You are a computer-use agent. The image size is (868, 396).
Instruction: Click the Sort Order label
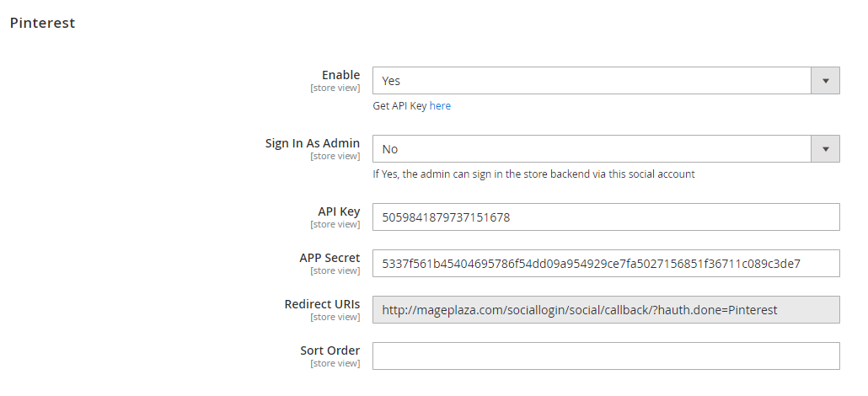(330, 351)
